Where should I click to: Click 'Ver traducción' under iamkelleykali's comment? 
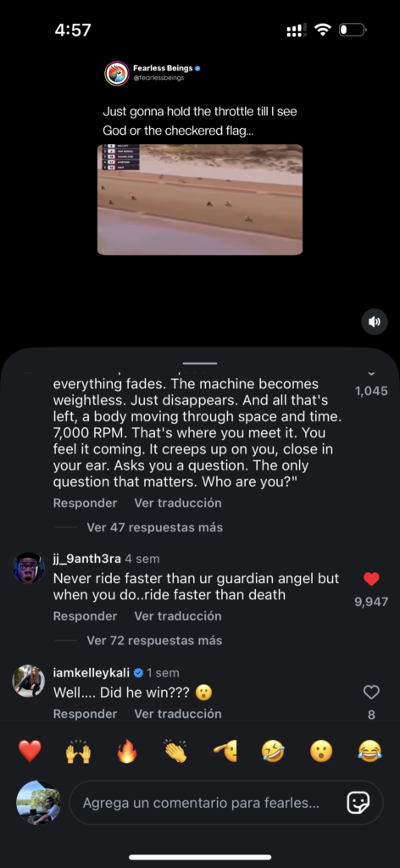[178, 714]
